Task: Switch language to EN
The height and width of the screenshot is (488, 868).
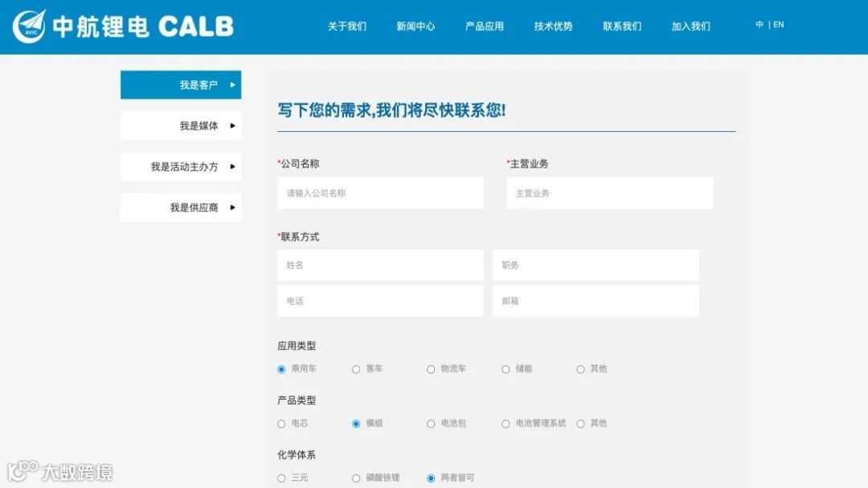Action: pos(778,24)
